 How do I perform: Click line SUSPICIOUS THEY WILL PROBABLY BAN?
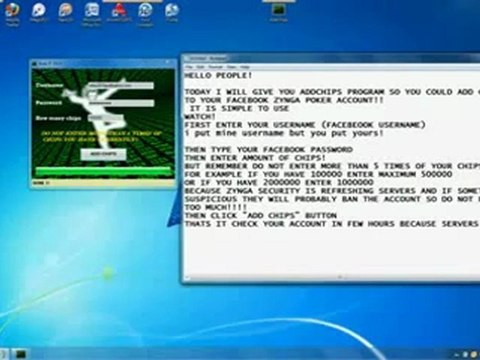tap(332, 199)
